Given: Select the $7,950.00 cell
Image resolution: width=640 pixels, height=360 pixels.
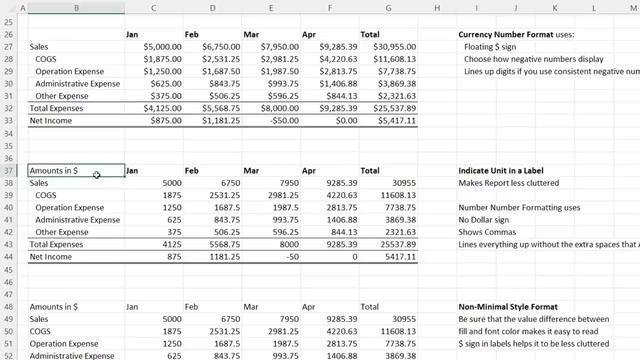Looking at the screenshot, I should tap(271, 47).
